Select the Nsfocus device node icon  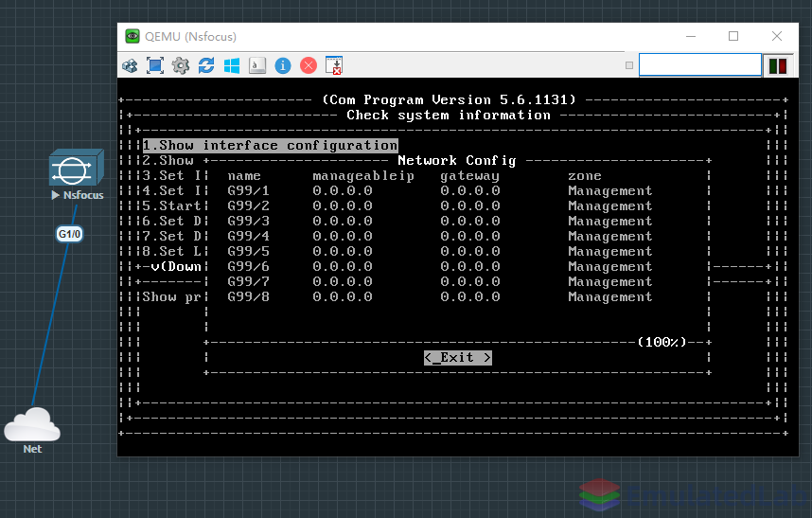(x=77, y=168)
